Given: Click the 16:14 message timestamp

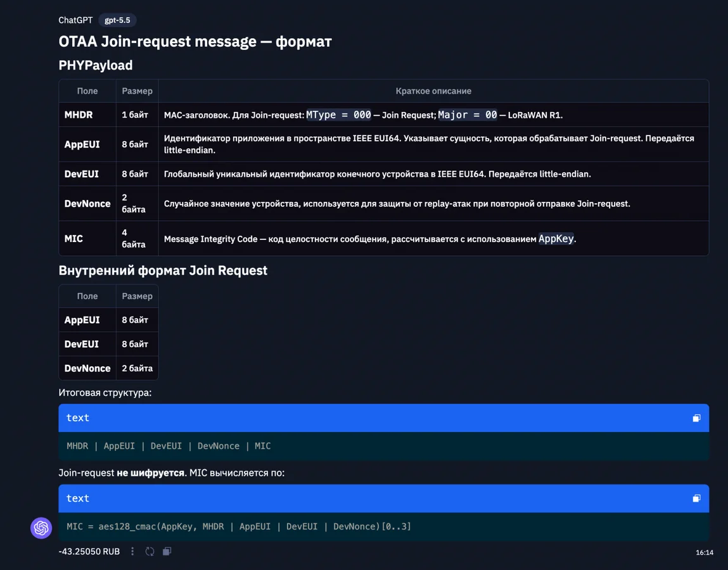Looking at the screenshot, I should coord(705,552).
